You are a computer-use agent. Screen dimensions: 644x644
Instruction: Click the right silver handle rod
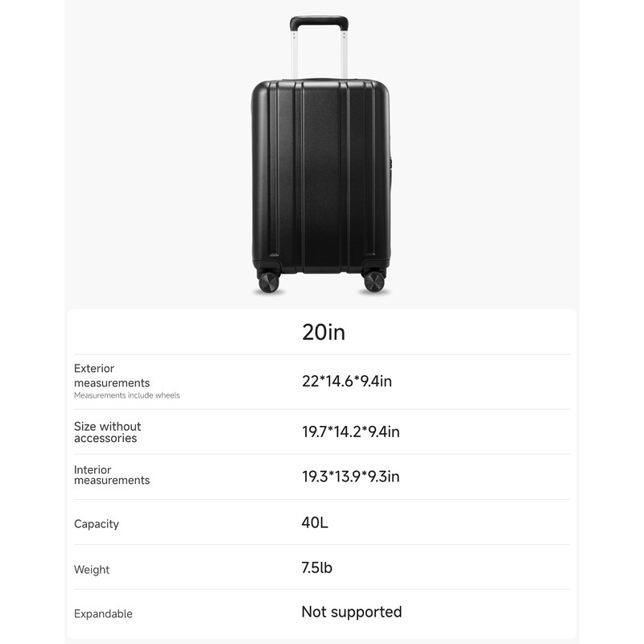coord(345,55)
